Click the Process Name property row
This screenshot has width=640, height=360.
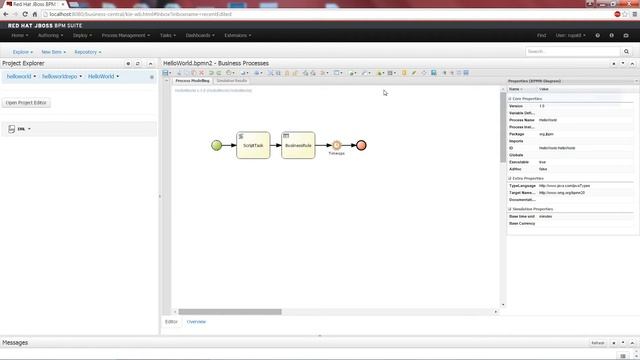571,120
